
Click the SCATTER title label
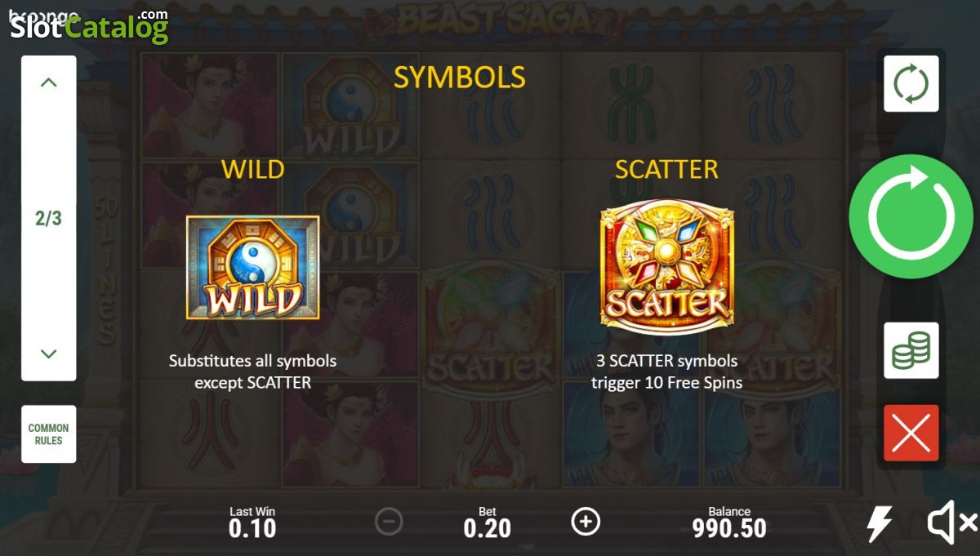pos(666,169)
